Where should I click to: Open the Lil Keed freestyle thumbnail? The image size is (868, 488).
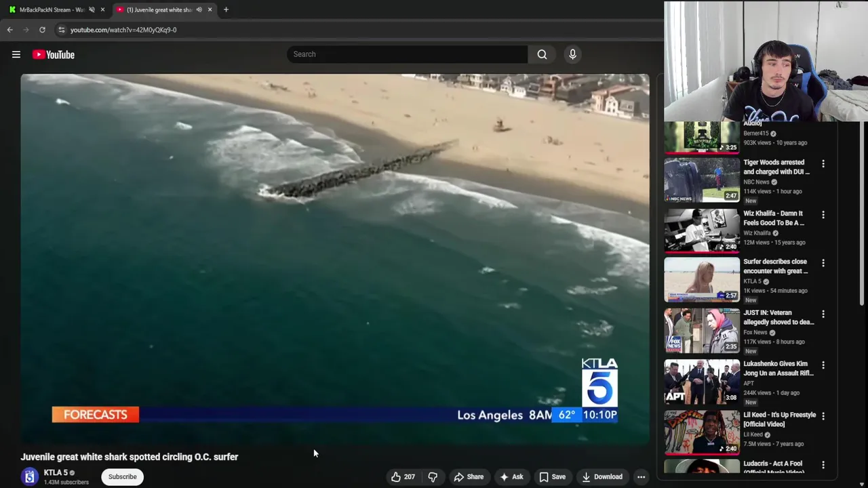click(702, 432)
